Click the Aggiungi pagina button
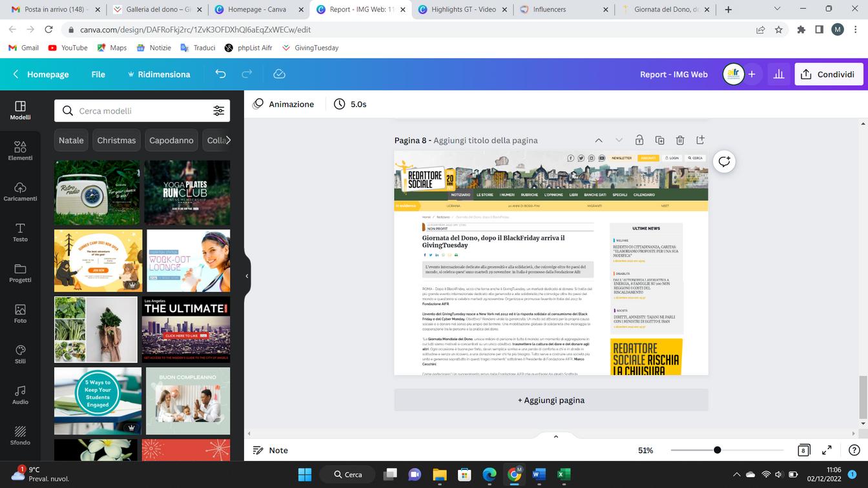The image size is (868, 488). 551,400
